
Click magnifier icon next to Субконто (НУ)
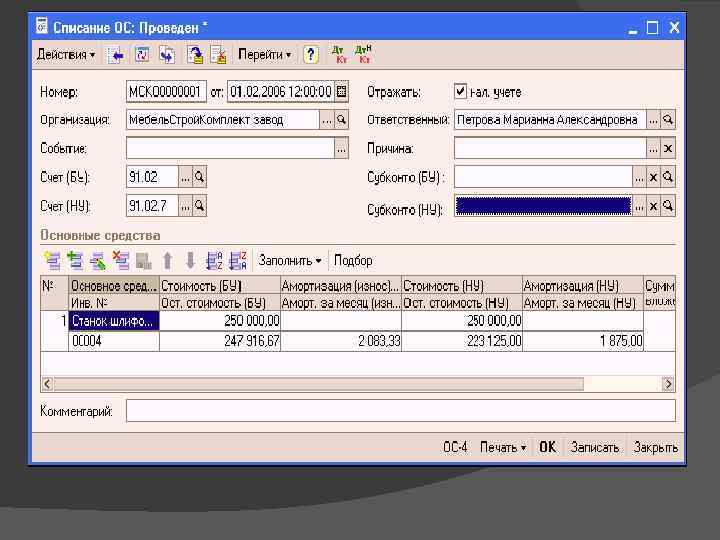click(668, 206)
